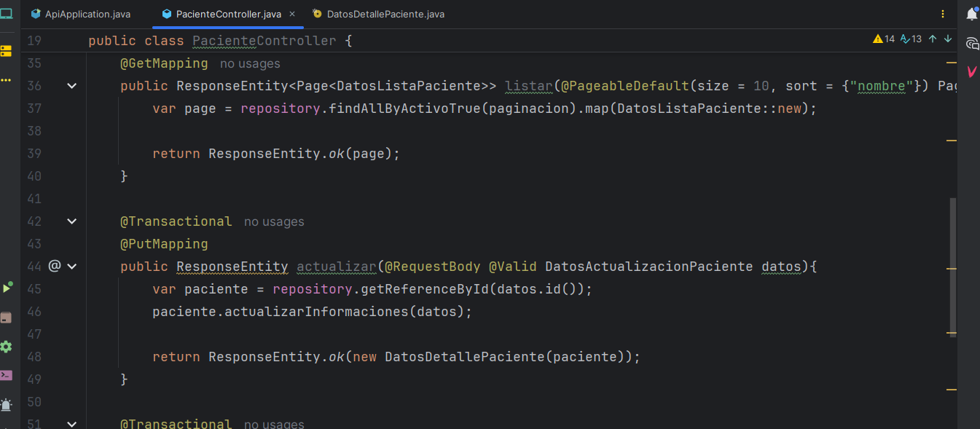
Task: Open the Project tool window icon
Action: tap(6, 14)
